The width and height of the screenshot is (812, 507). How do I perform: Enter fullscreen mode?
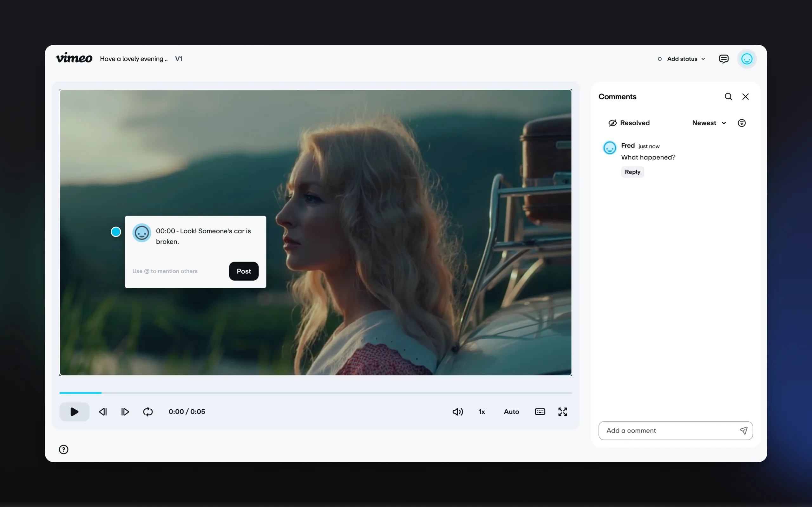coord(562,412)
